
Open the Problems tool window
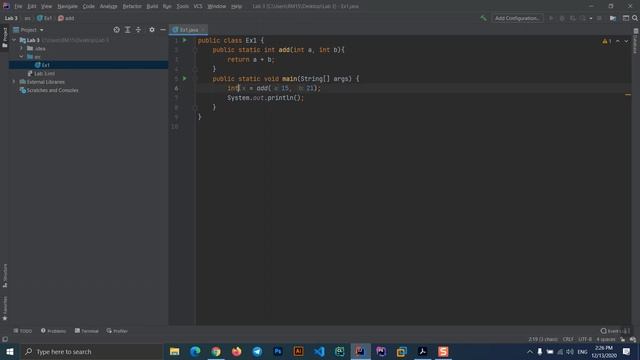click(53, 331)
